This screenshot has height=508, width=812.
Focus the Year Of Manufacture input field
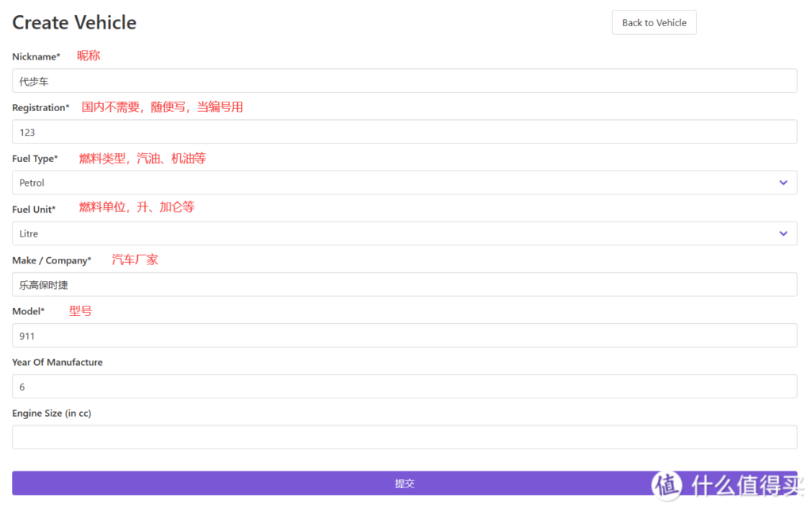(x=404, y=387)
